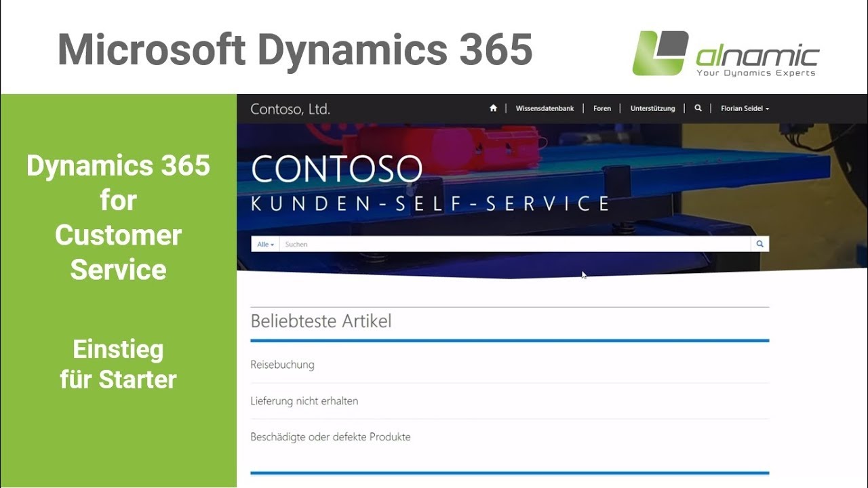This screenshot has height=488, width=868.
Task: Open the Wissensdatenbank menu item
Action: 545,108
